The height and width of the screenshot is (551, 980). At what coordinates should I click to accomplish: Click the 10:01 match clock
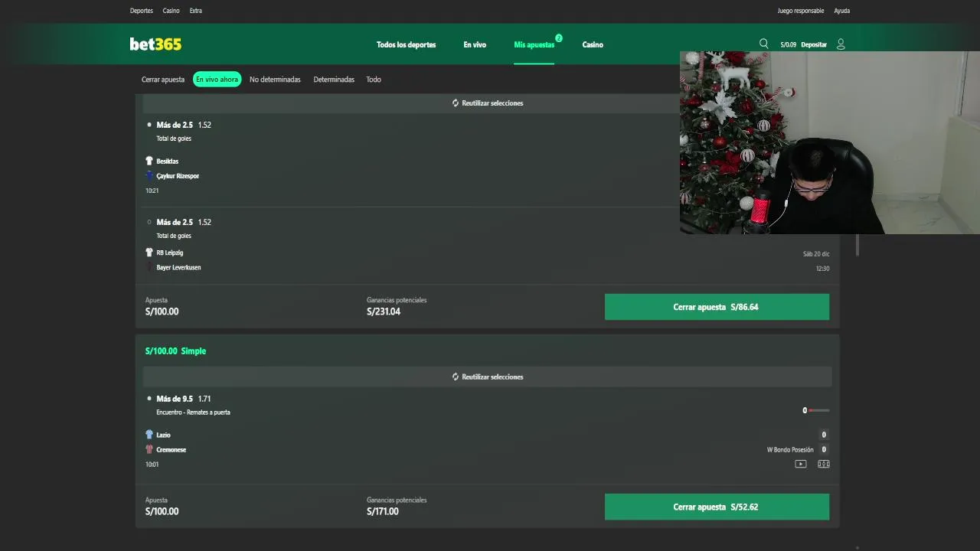152,465
